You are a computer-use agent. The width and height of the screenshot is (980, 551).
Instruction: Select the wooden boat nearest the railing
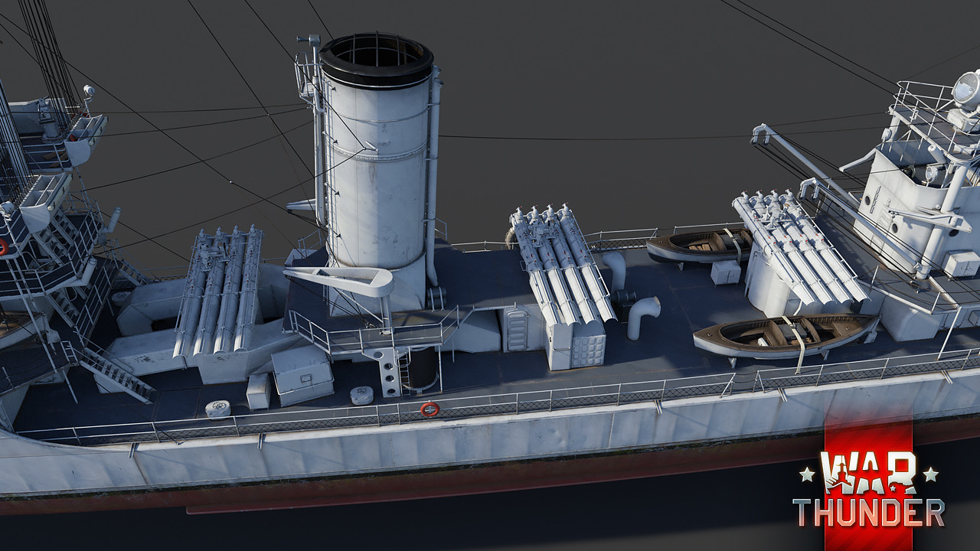click(x=786, y=336)
